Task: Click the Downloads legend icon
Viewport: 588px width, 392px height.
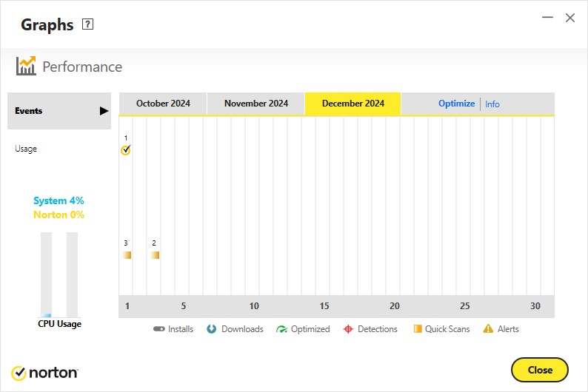Action: [x=212, y=328]
